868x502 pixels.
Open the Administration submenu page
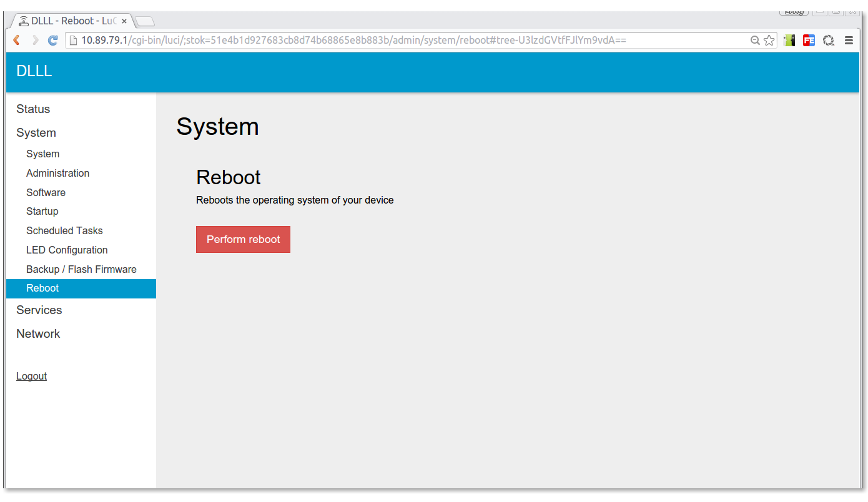[57, 174]
